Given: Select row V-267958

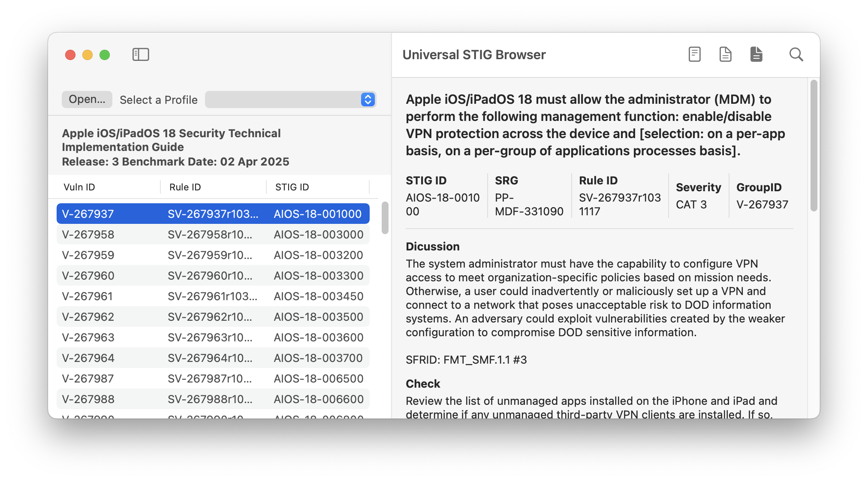Looking at the screenshot, I should (x=213, y=234).
